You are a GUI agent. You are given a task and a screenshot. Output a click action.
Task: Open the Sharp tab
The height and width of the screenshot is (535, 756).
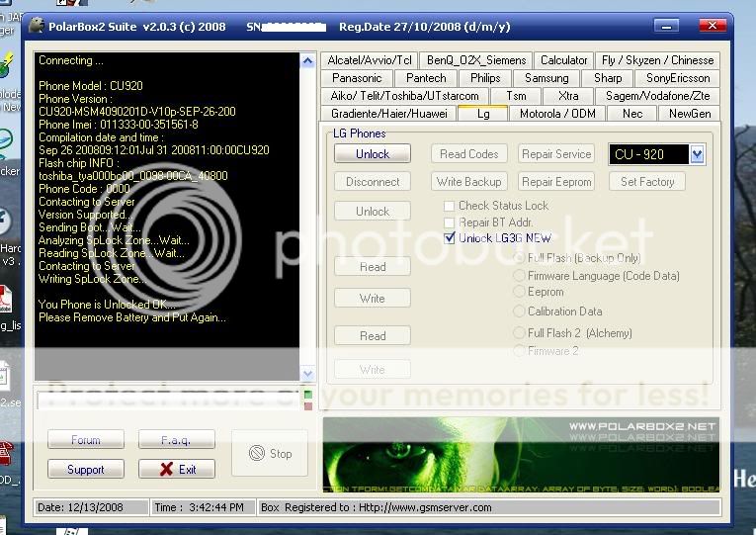(608, 78)
